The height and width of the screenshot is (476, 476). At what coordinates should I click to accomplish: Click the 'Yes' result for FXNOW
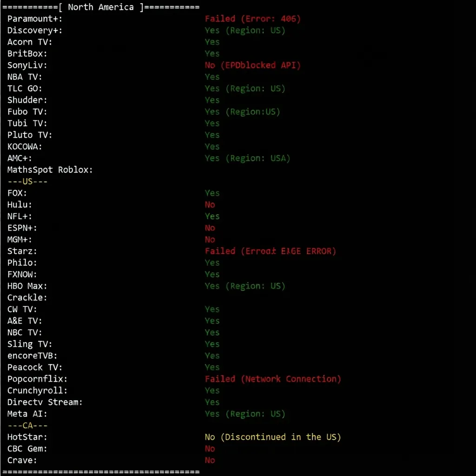[212, 274]
